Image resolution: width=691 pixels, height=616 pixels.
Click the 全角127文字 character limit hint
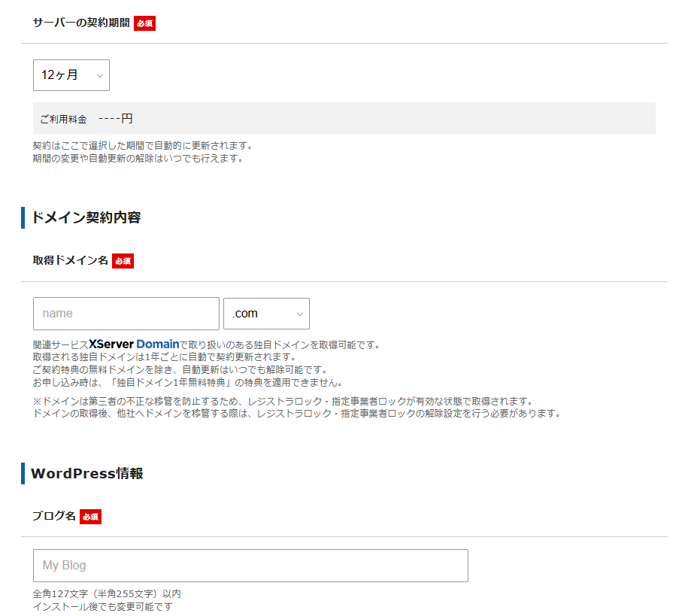[107, 593]
